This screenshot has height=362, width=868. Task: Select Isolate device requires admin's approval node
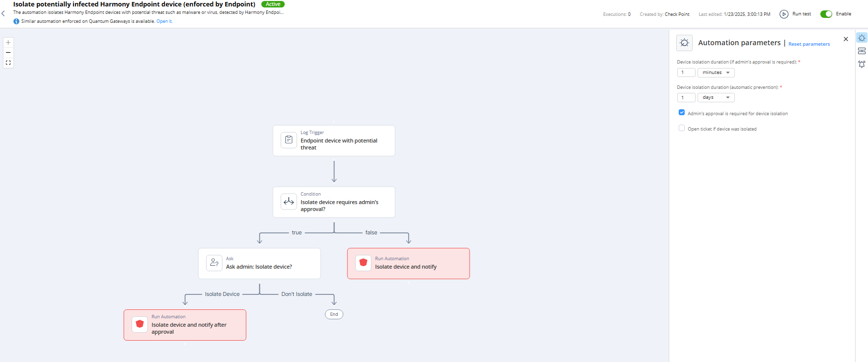(x=334, y=202)
